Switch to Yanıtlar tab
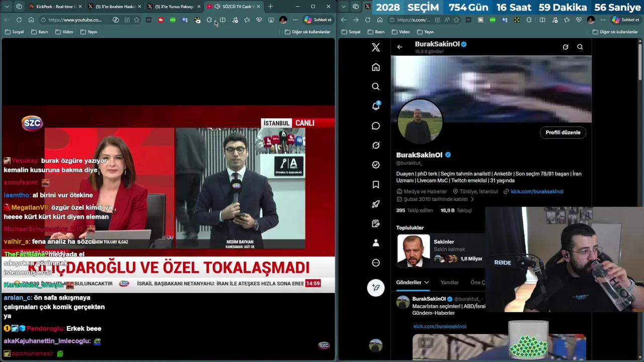This screenshot has width=644, height=362. [449, 283]
